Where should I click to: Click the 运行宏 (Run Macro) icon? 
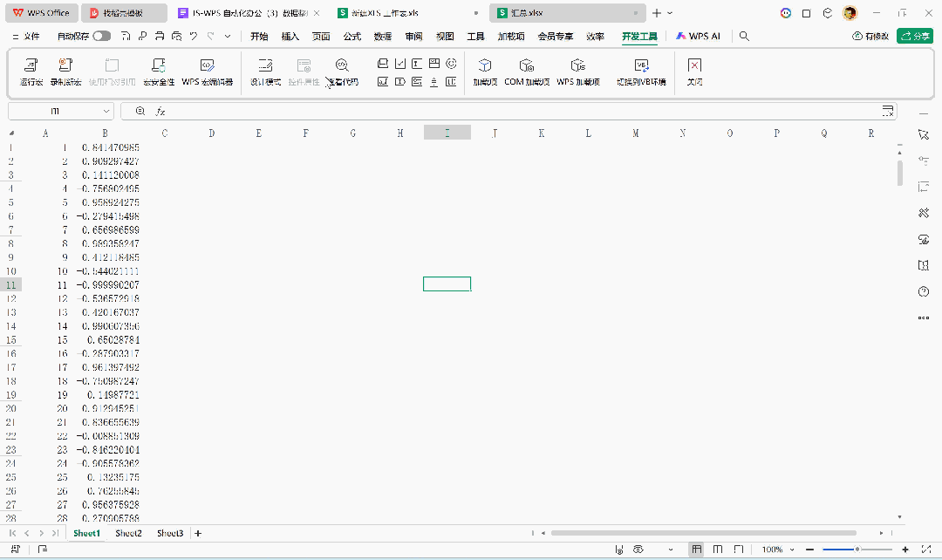coord(31,72)
